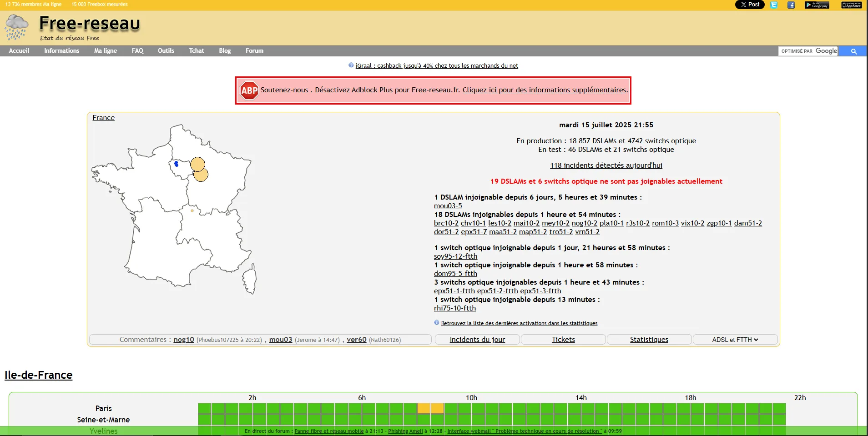Image resolution: width=868 pixels, height=436 pixels.
Task: Select the Paris row label
Action: click(104, 409)
